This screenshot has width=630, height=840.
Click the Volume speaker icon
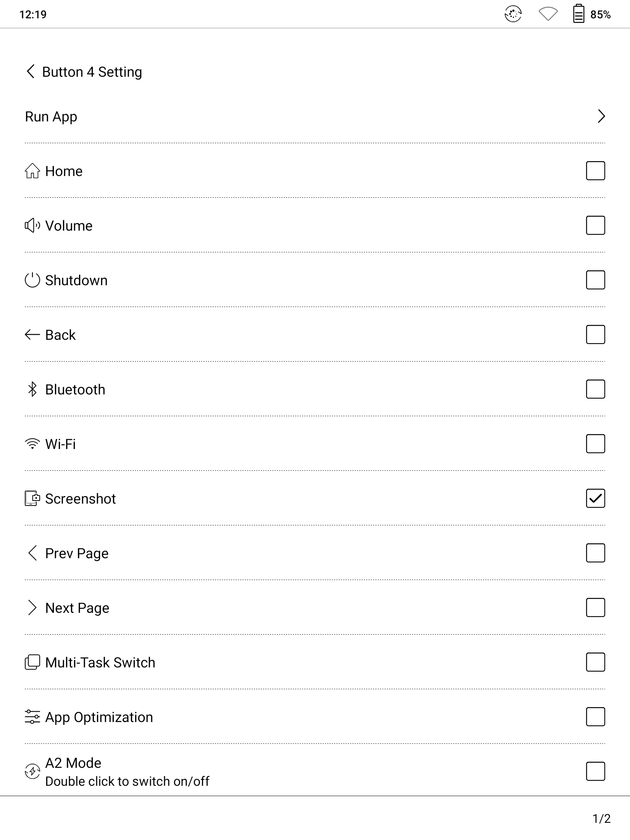pyautogui.click(x=32, y=226)
